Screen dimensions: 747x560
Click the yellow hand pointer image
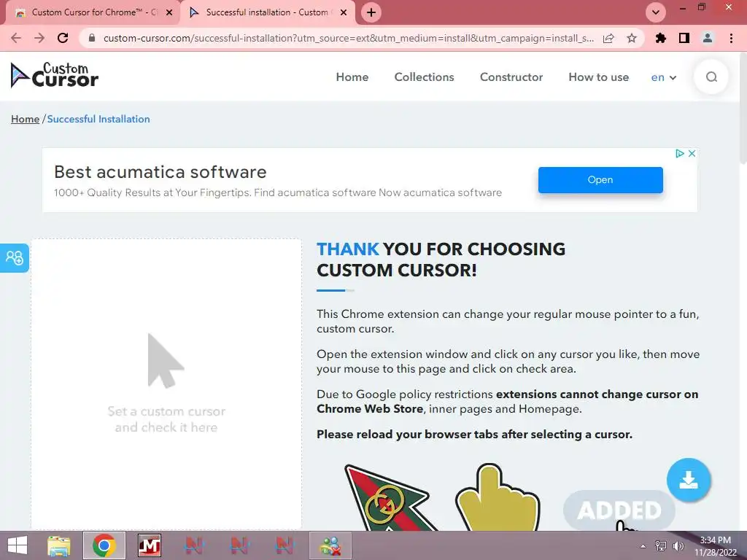click(498, 497)
